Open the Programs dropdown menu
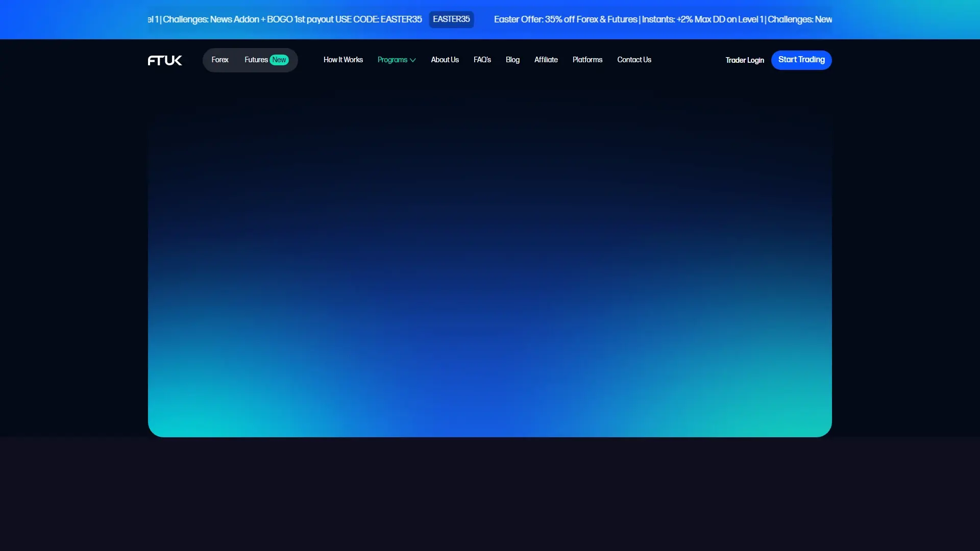980x551 pixels. [x=393, y=60]
